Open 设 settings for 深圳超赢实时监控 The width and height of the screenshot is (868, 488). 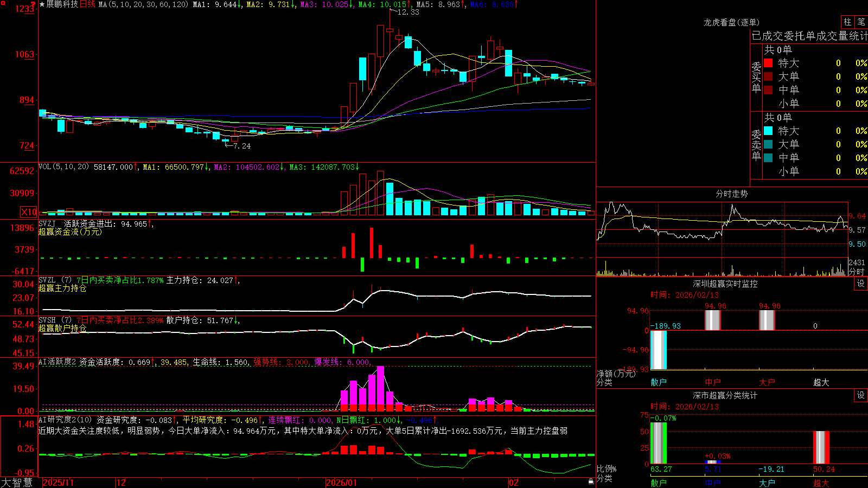coord(861,284)
